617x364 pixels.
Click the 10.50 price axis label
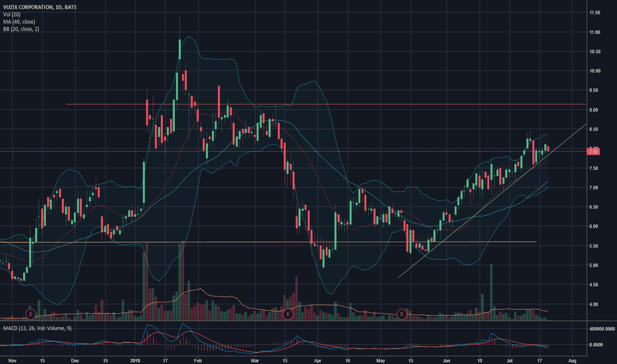tap(594, 52)
